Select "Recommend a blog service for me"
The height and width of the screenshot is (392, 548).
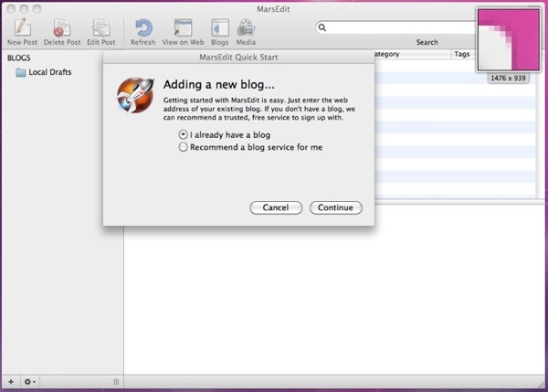point(250,147)
